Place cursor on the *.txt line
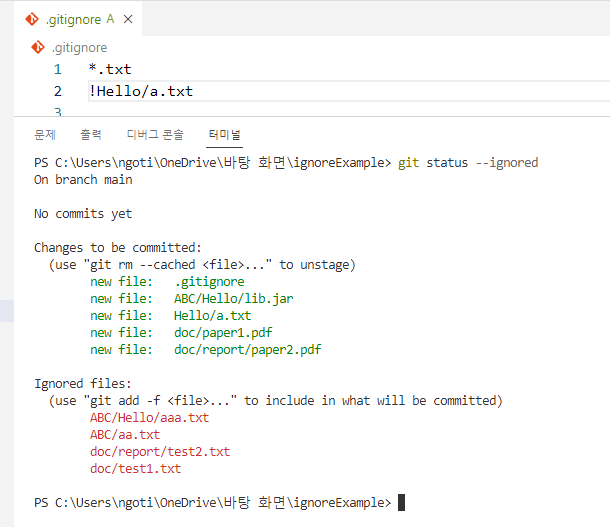 click(x=110, y=69)
